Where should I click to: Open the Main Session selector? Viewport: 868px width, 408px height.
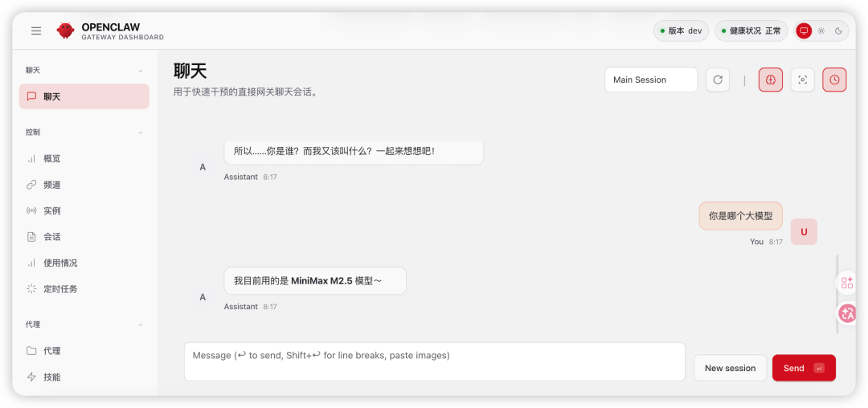tap(651, 80)
